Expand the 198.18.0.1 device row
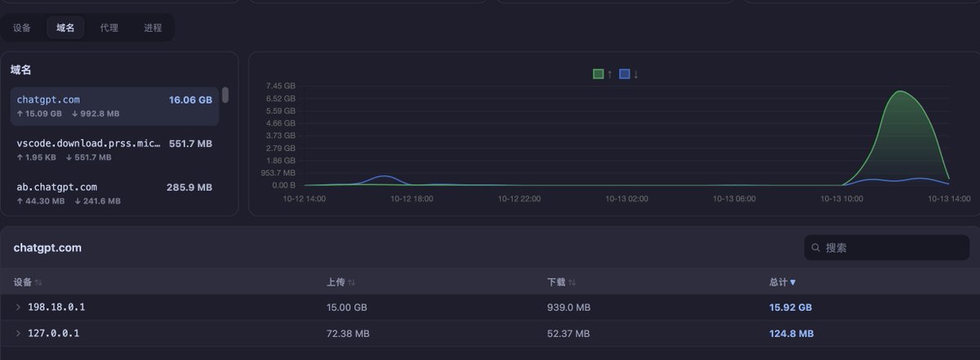 pyautogui.click(x=19, y=307)
